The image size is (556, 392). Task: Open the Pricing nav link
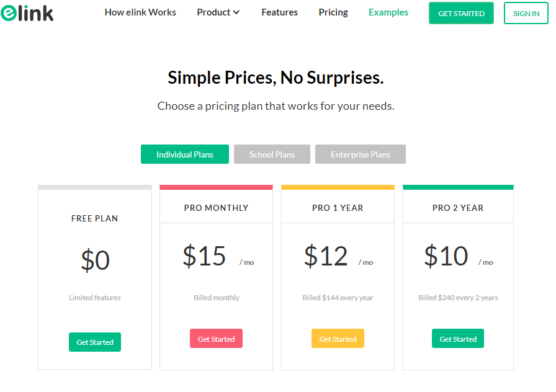point(333,12)
